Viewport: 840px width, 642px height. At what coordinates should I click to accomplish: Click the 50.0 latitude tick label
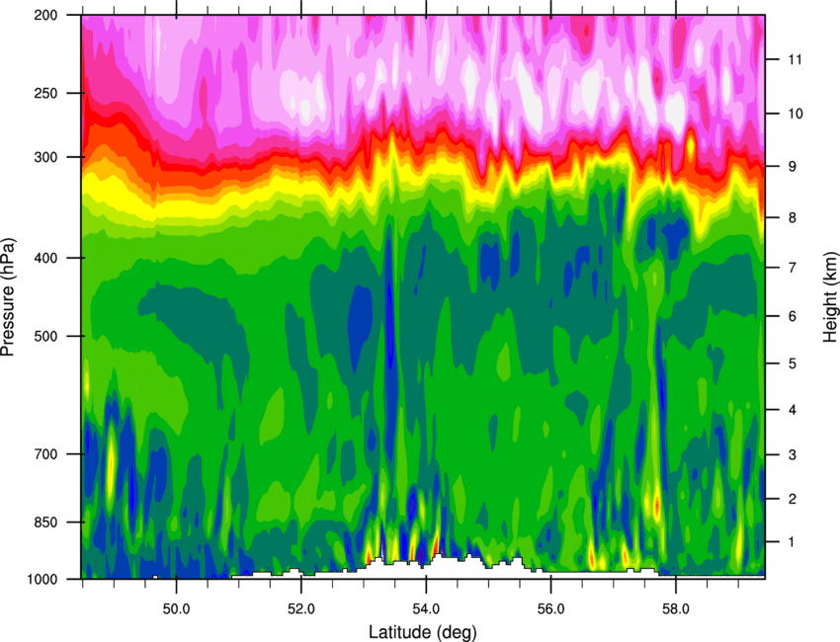point(176,608)
